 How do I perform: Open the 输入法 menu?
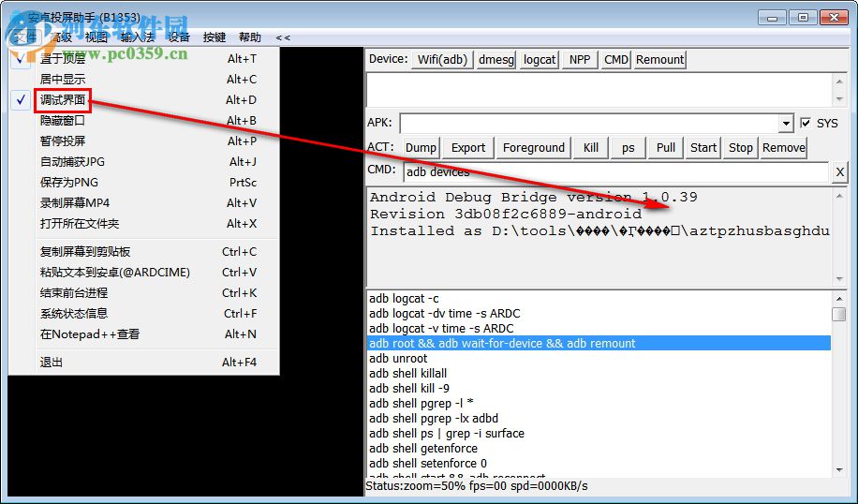pyautogui.click(x=138, y=37)
